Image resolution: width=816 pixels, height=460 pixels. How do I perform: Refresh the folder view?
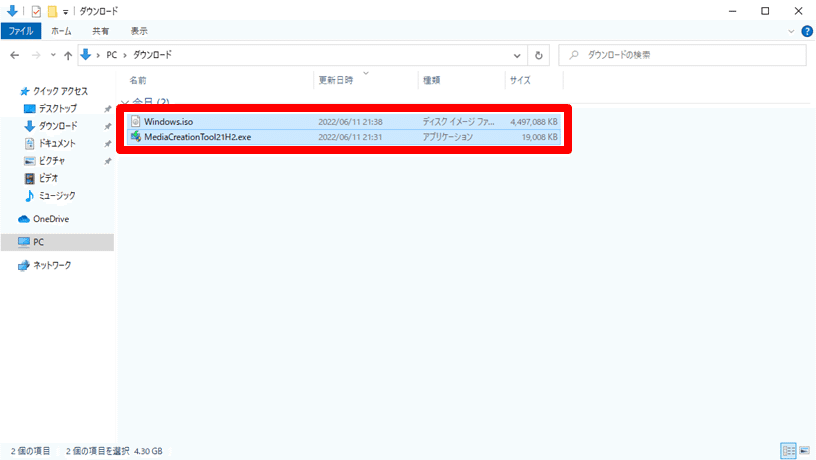point(539,55)
